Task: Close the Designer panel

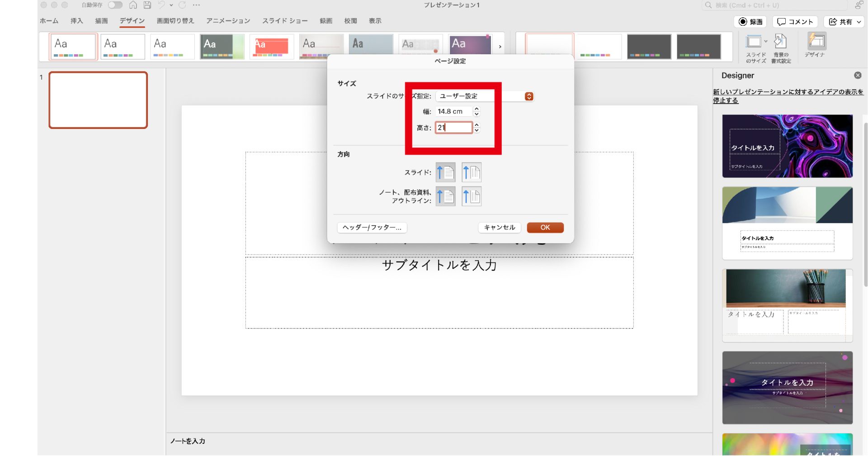Action: click(858, 76)
